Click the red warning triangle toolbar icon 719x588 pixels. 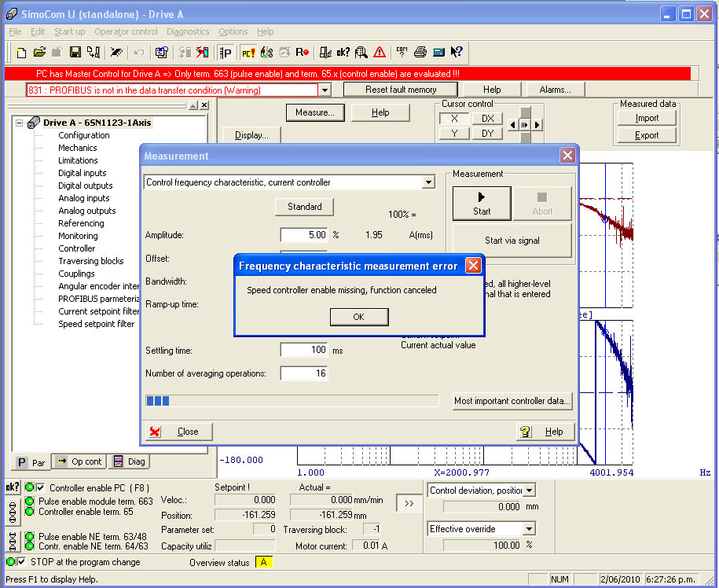[380, 53]
